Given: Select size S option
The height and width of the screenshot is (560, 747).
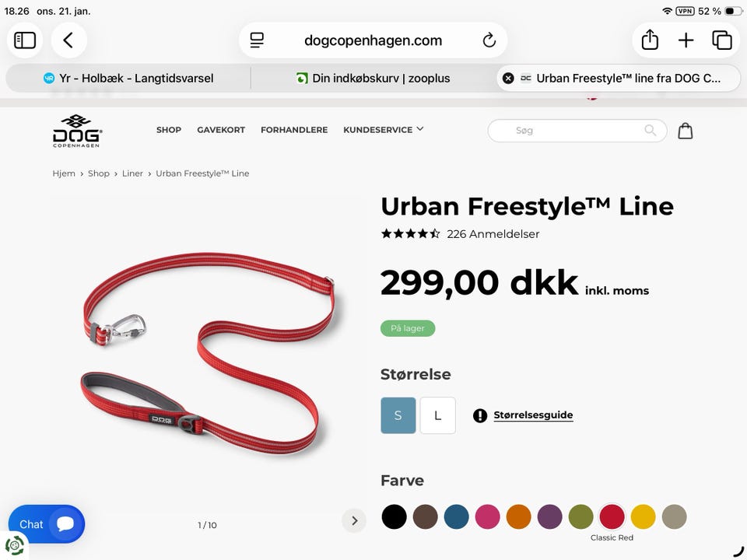Looking at the screenshot, I should click(x=398, y=415).
